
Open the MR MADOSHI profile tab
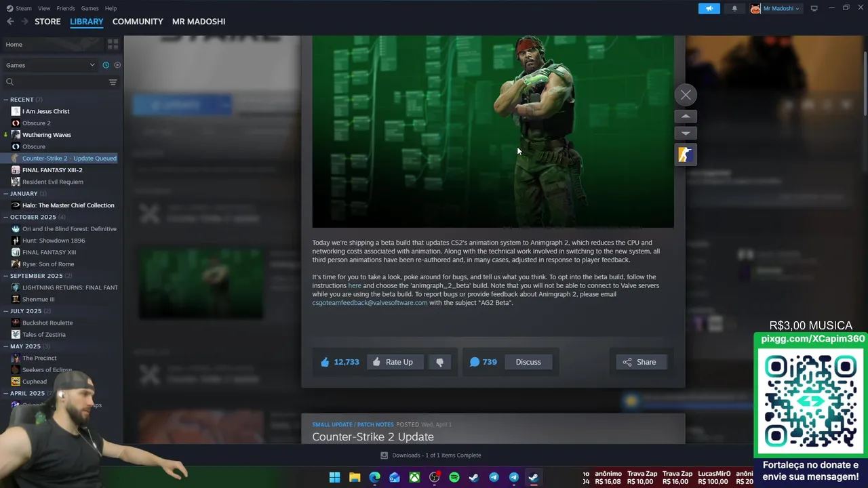click(x=199, y=22)
